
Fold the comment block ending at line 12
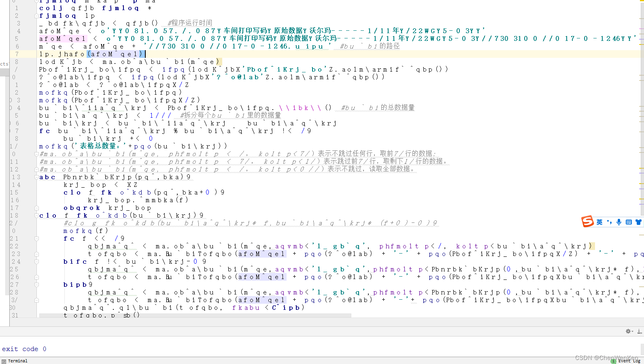[36, 169]
